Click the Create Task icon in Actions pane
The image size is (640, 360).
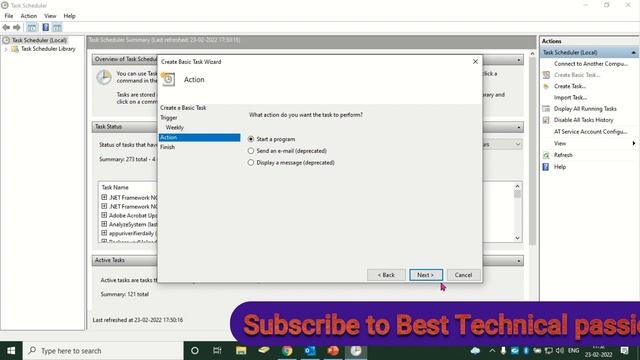point(546,86)
